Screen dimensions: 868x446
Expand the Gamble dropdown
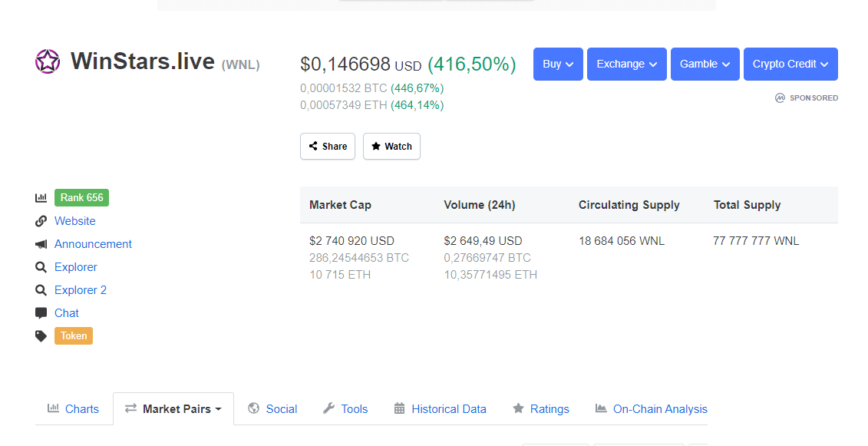705,64
